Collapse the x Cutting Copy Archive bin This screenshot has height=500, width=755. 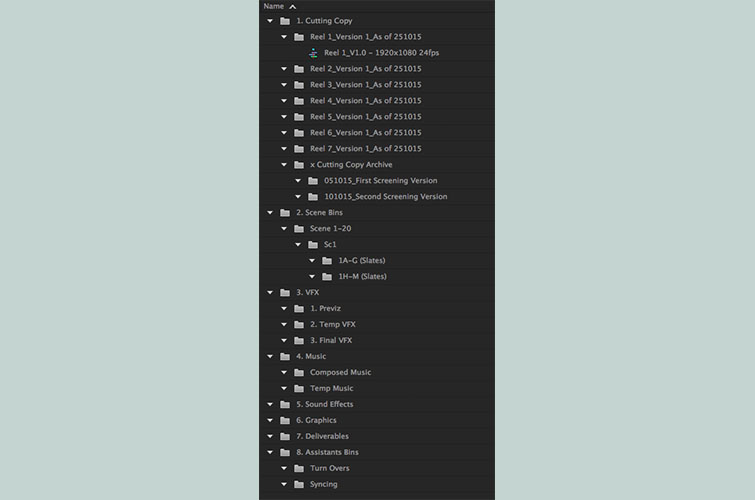pyautogui.click(x=284, y=165)
